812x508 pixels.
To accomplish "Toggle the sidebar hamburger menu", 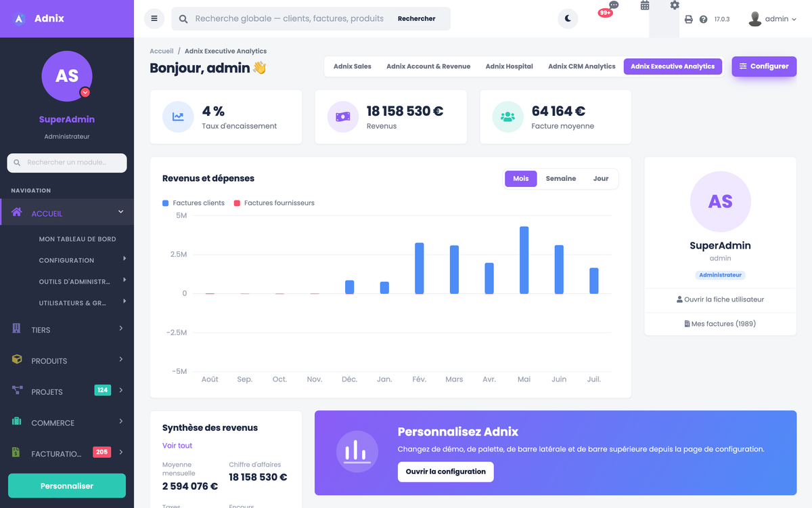I will click(x=154, y=19).
